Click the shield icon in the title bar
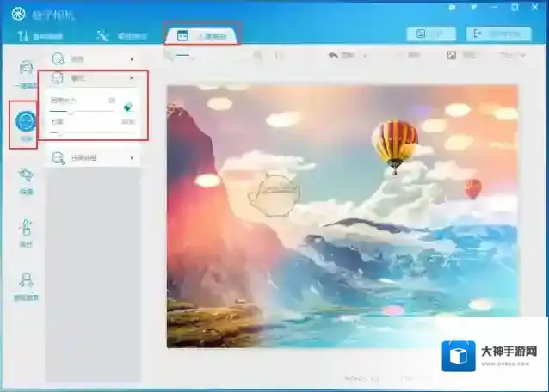 474,7
